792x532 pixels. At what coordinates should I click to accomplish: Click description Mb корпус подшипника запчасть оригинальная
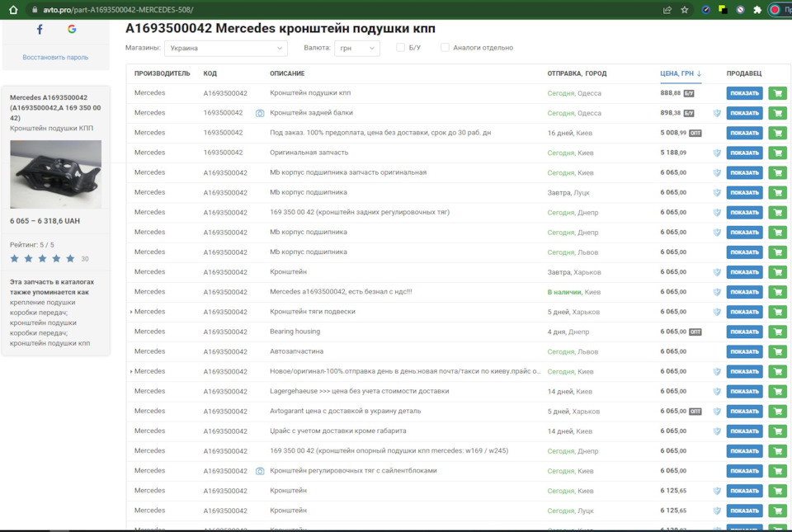pos(348,172)
